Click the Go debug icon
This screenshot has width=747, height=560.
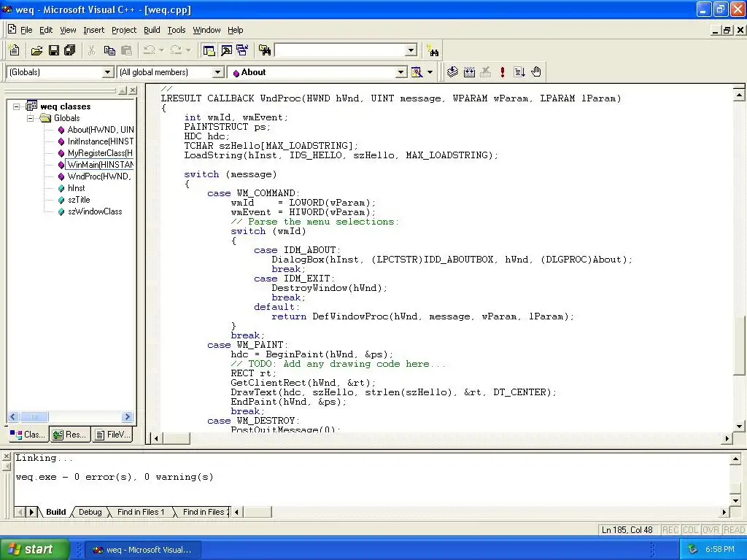[x=519, y=72]
